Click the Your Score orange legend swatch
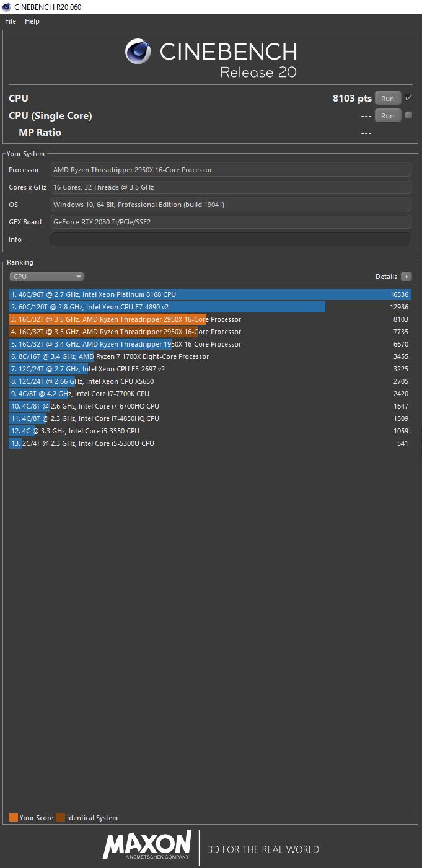 coord(13,818)
